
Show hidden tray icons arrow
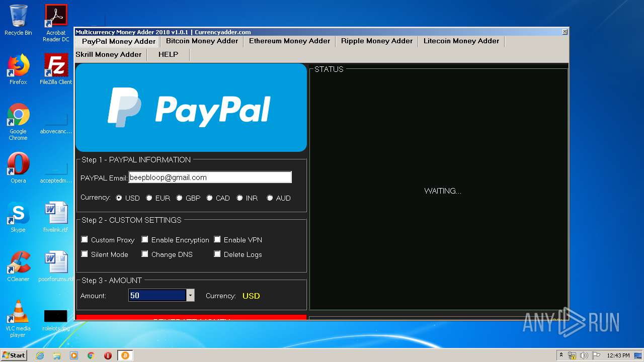[561, 355]
